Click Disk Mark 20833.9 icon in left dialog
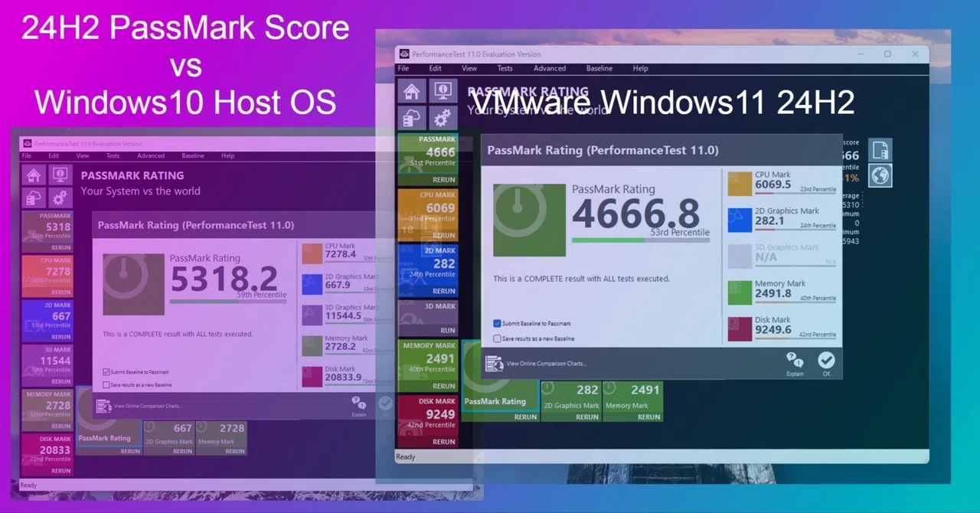The image size is (980, 513). tap(312, 376)
